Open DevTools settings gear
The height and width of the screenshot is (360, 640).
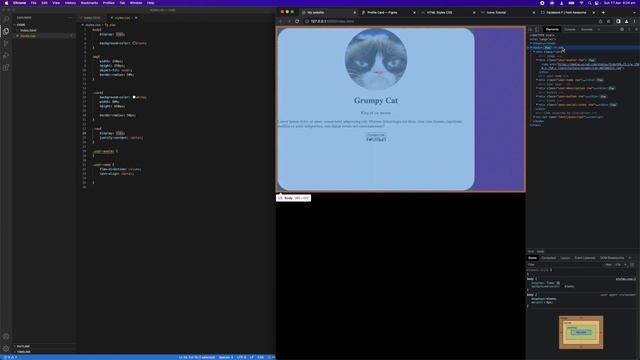622,29
